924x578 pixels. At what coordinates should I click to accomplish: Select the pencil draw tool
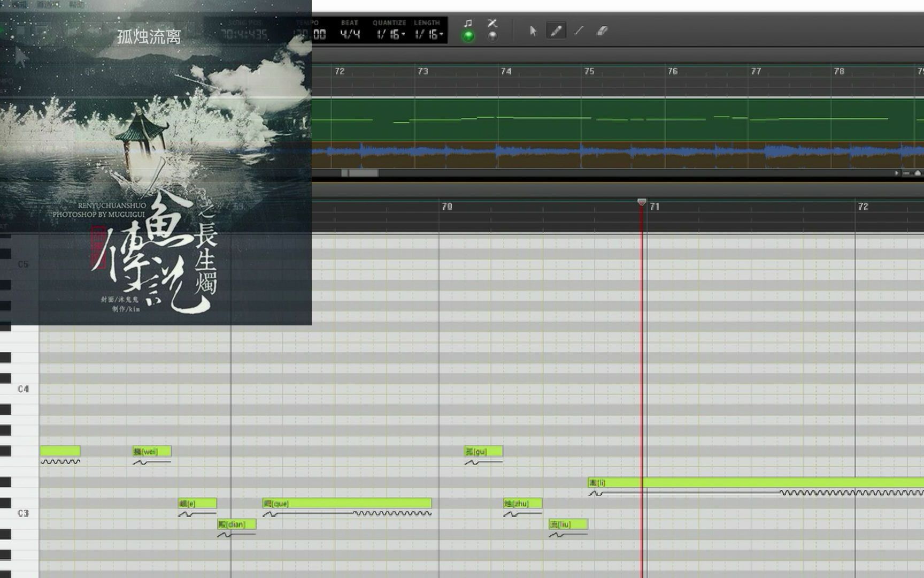pyautogui.click(x=556, y=31)
